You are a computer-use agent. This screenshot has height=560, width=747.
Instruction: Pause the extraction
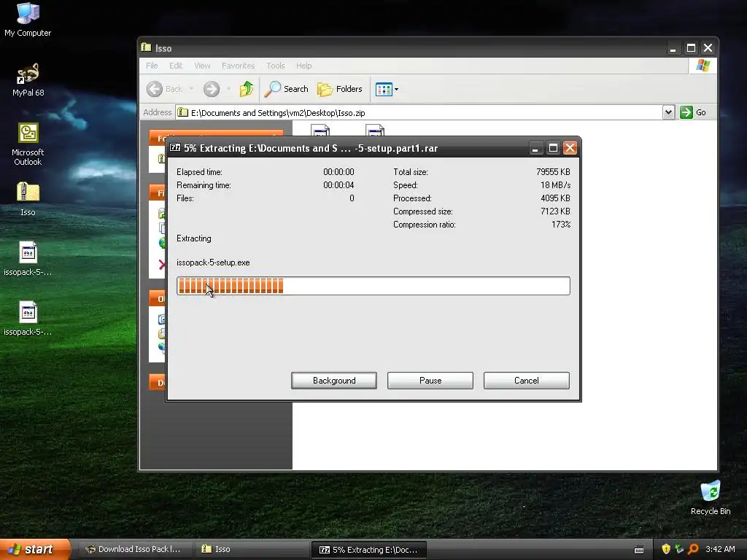430,381
